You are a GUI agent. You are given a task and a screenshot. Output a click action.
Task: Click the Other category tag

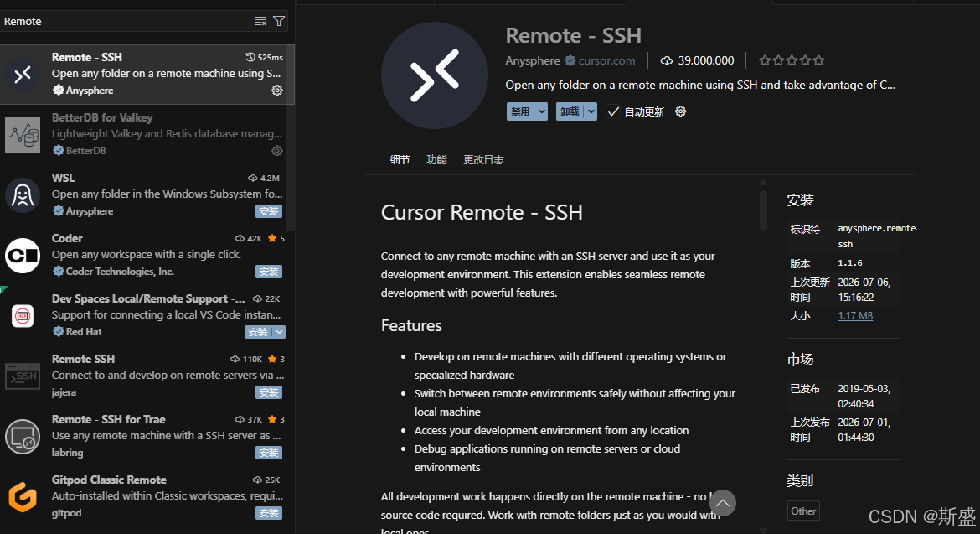tap(803, 511)
